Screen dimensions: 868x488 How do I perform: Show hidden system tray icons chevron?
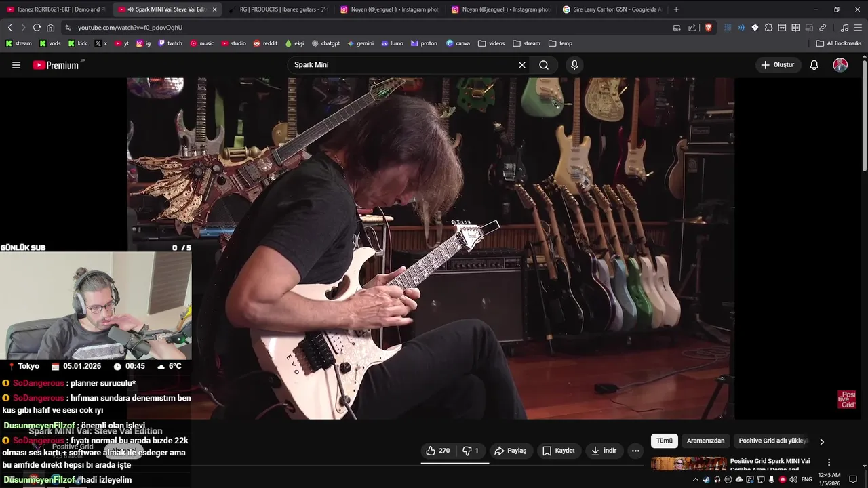695,479
